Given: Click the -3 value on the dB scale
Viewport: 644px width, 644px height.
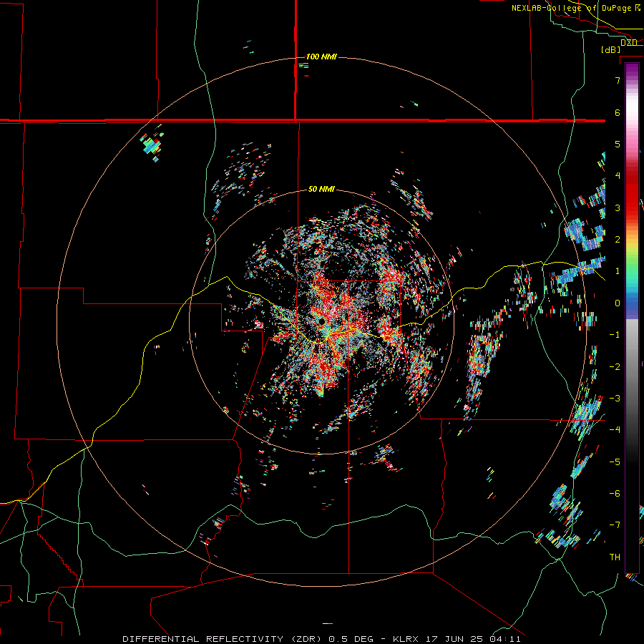Looking at the screenshot, I should point(615,399).
